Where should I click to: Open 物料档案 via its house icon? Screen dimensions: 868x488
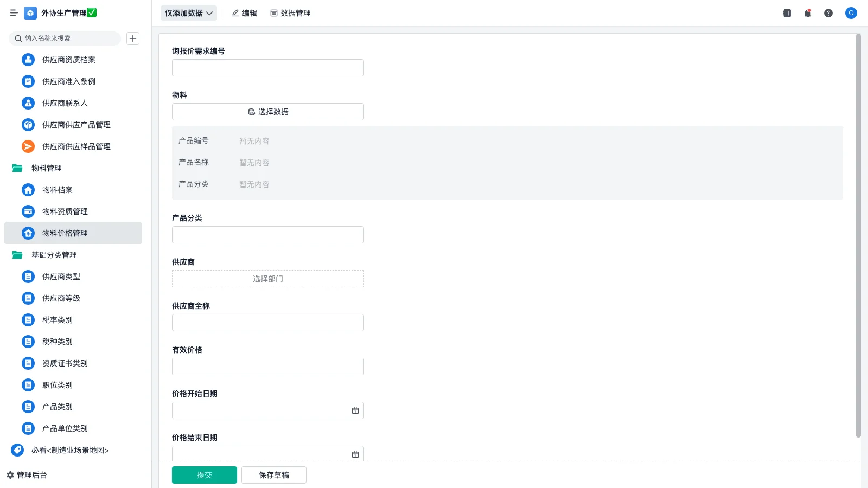pyautogui.click(x=28, y=190)
